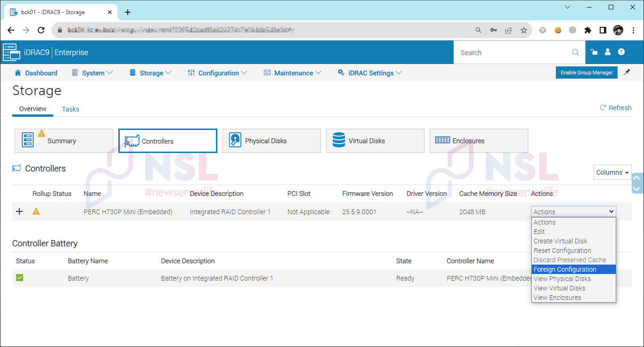Viewport: 644px width, 347px height.
Task: Click the page-down chevron on right edge
Action: [637, 188]
